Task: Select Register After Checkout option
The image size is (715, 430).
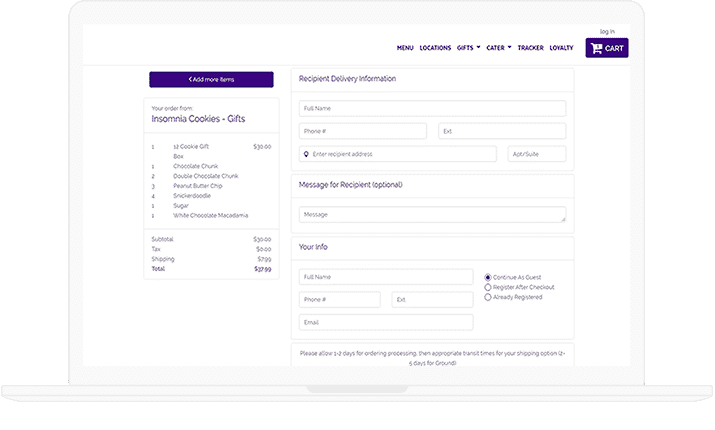Action: point(488,287)
